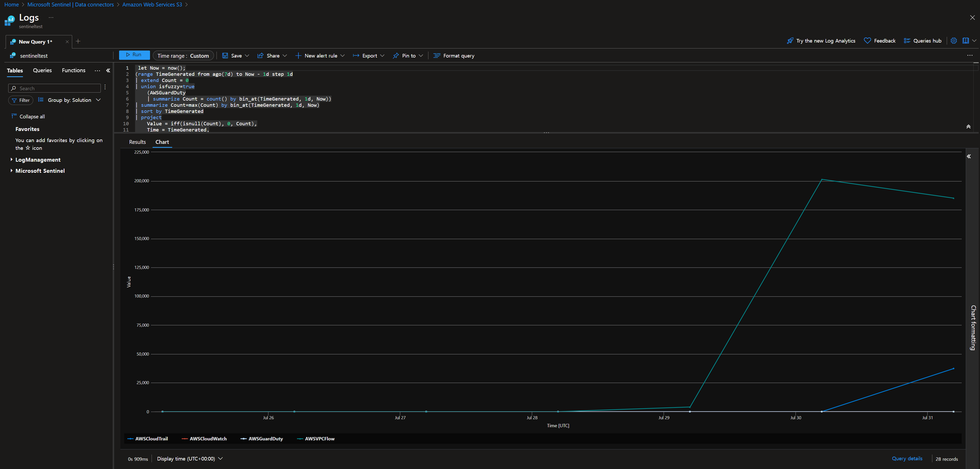Click Collapse all
The width and height of the screenshot is (980, 469).
(28, 117)
